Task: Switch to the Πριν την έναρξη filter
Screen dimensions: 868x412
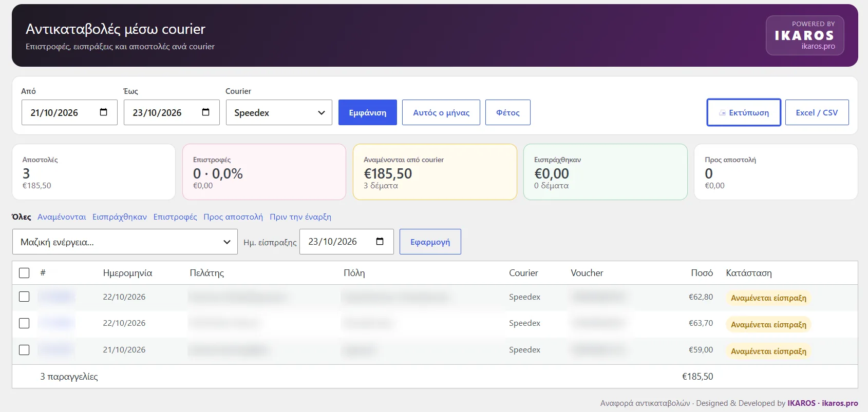Action: point(300,217)
